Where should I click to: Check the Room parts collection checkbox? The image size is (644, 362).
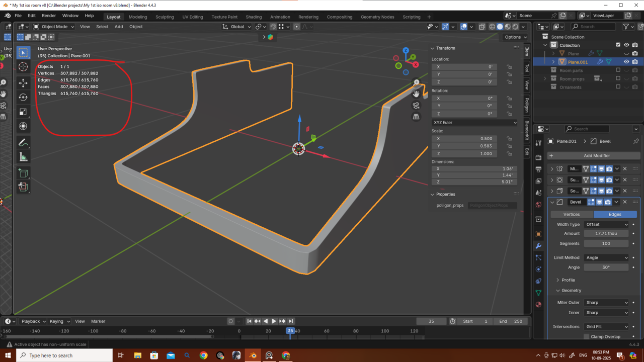tap(618, 70)
